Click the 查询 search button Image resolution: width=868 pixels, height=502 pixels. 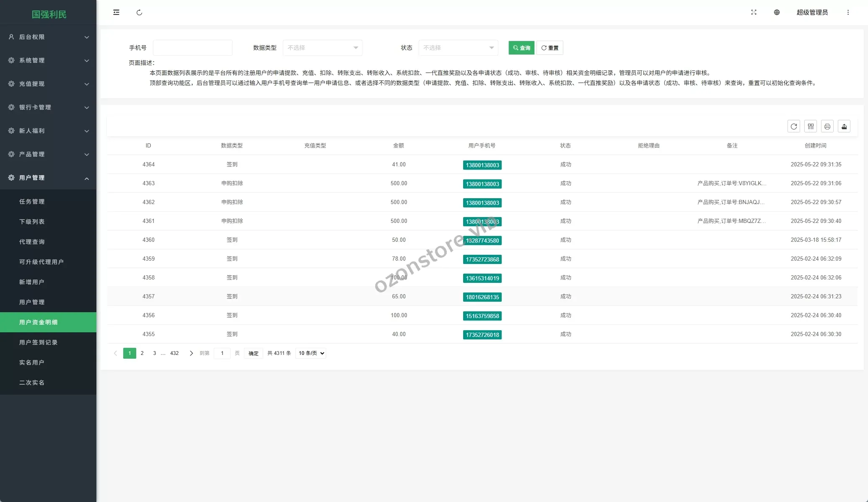pyautogui.click(x=521, y=48)
